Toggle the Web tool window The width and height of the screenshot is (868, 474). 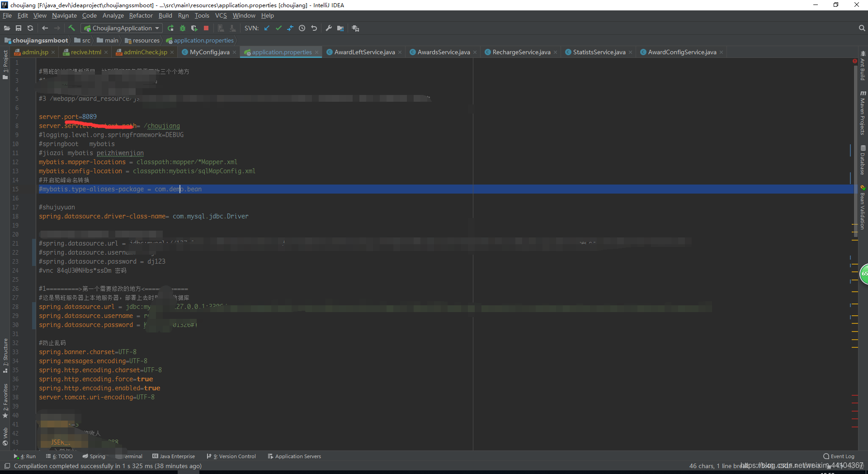pos(5,436)
